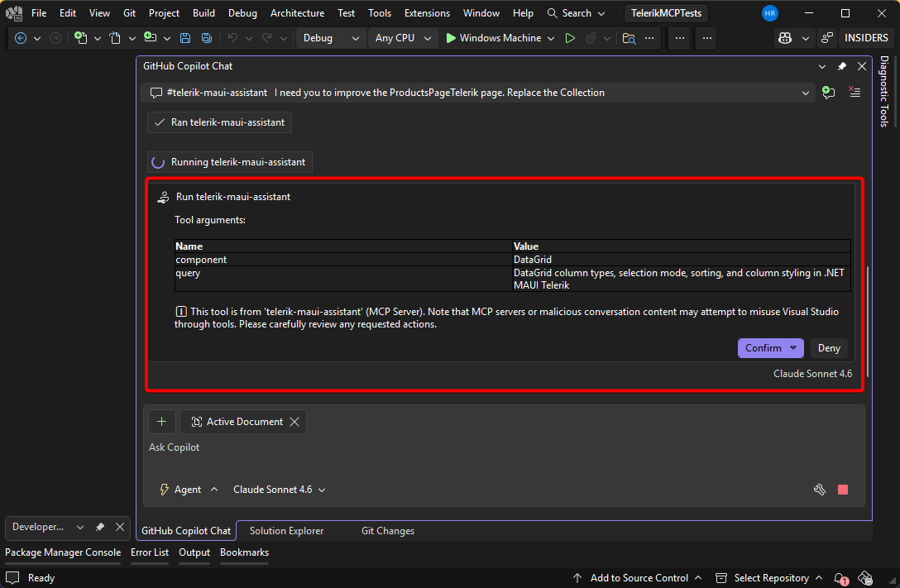Screen dimensions: 900x588
Task: Open the Tools menu
Action: [380, 13]
